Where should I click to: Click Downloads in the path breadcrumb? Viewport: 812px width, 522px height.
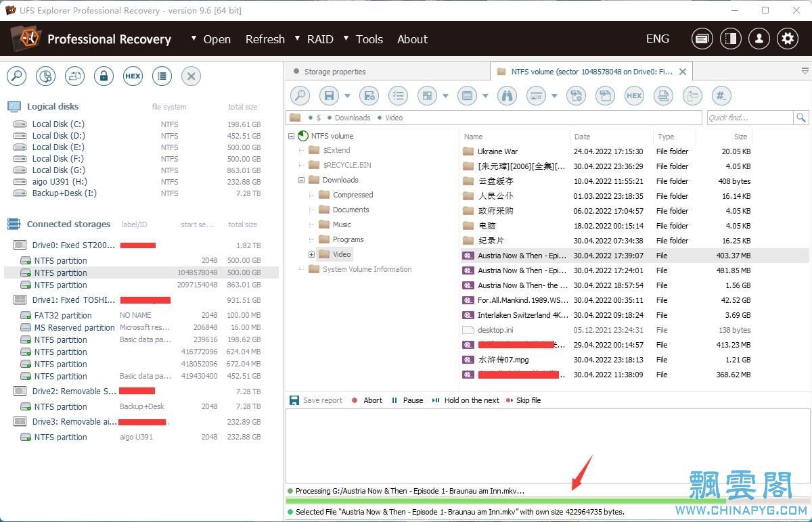point(353,118)
